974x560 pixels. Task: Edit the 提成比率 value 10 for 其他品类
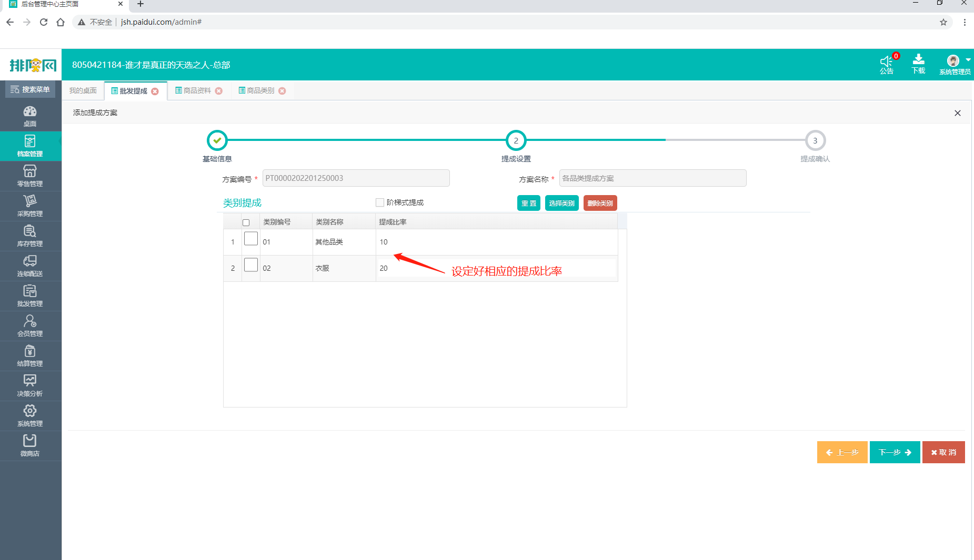[497, 242]
